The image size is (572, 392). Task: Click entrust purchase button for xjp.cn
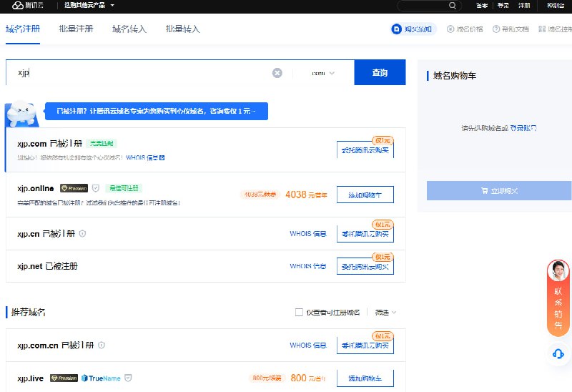point(365,234)
